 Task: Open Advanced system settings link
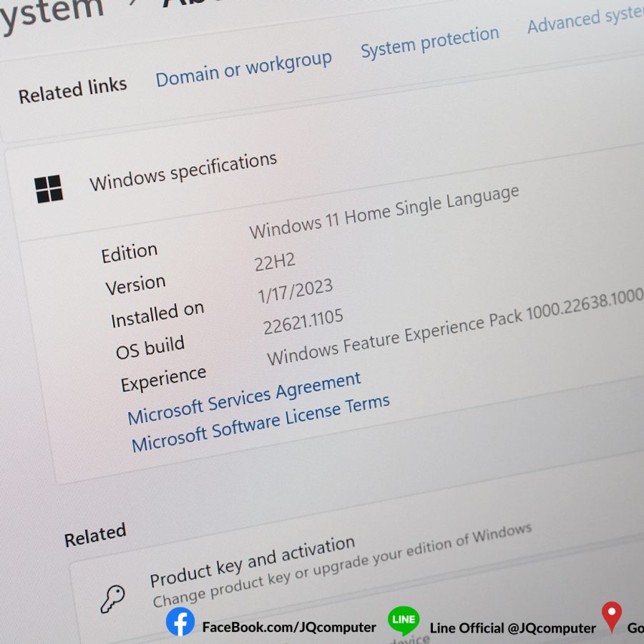coord(585,19)
